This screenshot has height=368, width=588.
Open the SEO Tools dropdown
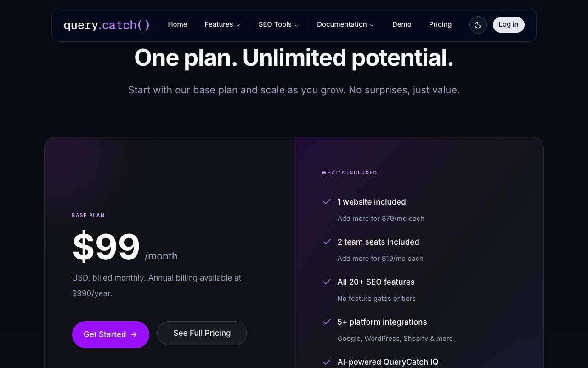278,24
